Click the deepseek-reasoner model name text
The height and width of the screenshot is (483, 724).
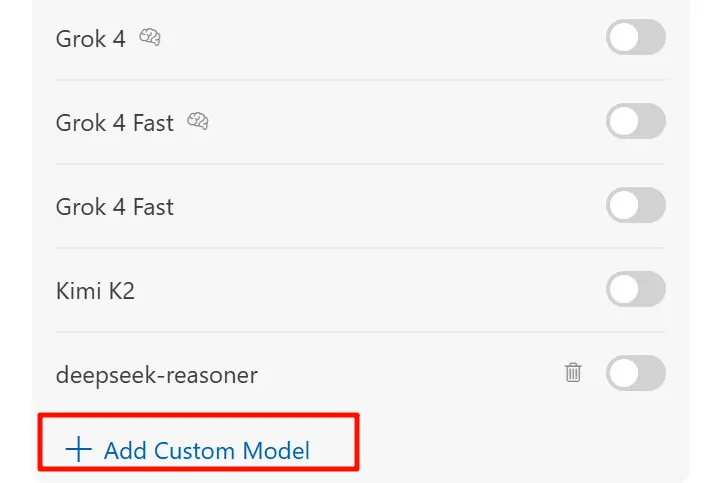157,375
